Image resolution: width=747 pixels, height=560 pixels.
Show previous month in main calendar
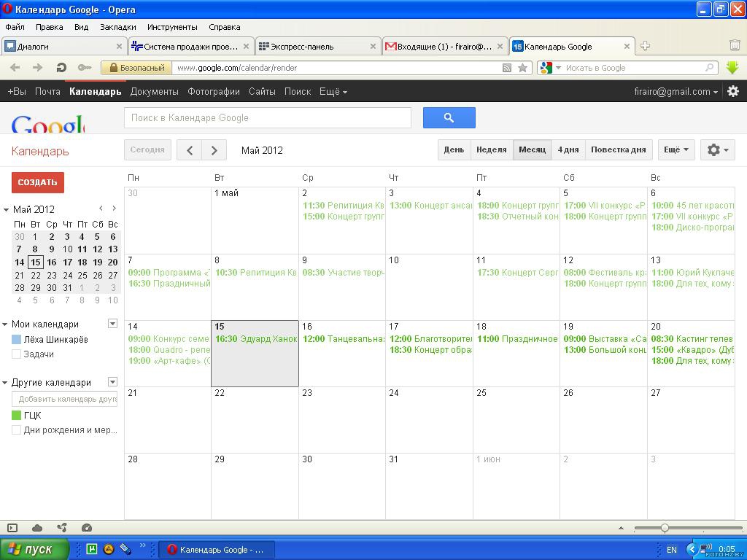189,150
